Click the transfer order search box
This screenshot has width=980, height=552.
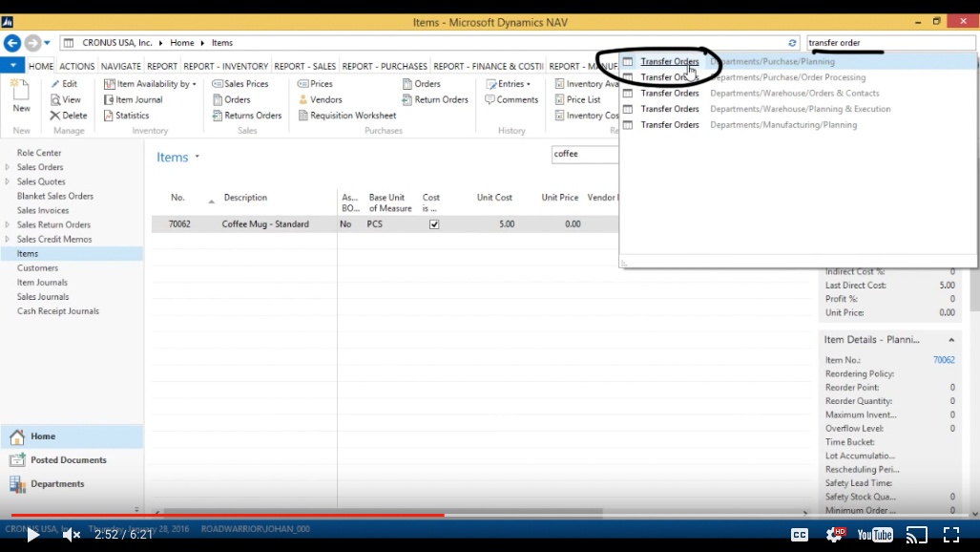pos(890,43)
